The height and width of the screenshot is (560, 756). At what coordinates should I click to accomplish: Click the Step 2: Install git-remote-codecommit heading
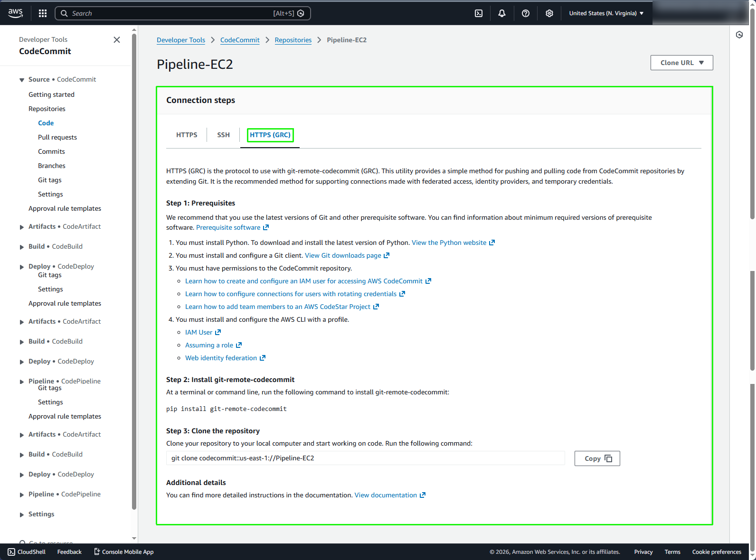(x=230, y=380)
